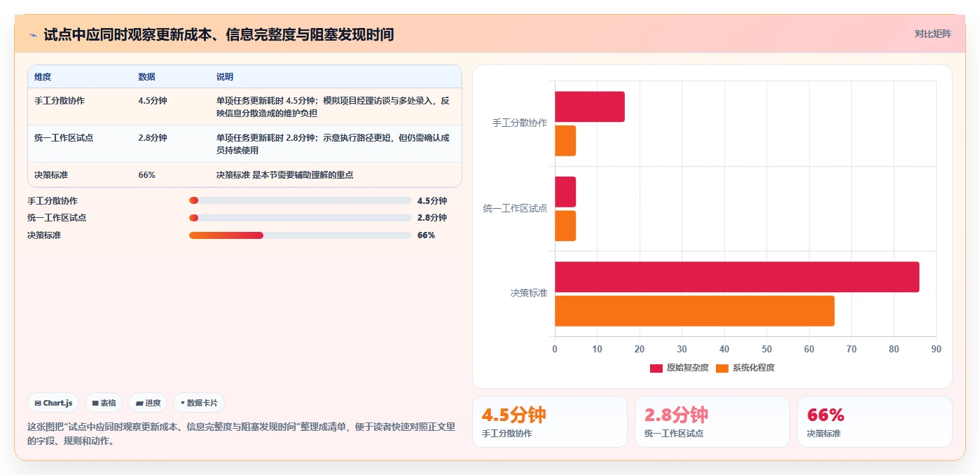
Task: Toggle the 原始复杂度 legend swatch
Action: click(656, 368)
